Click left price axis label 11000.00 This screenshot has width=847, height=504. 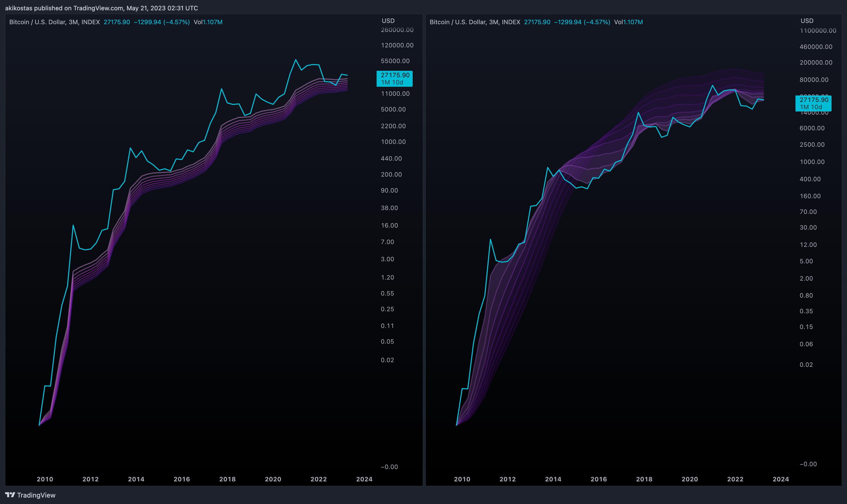point(395,93)
